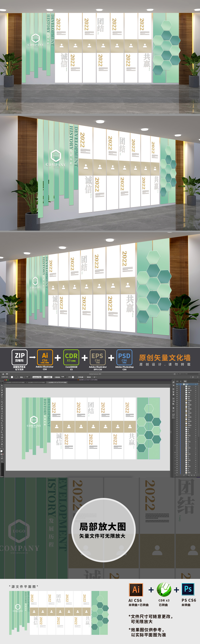Open the Swatches panel dock icon

173,389
